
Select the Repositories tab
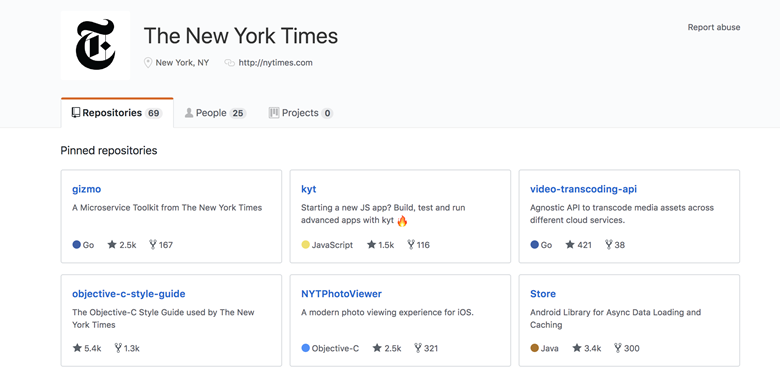point(117,113)
